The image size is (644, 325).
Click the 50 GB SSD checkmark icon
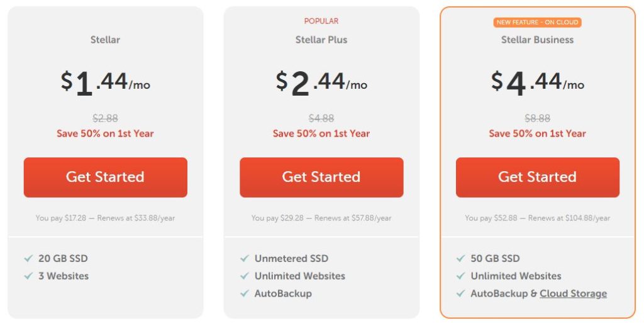(460, 258)
